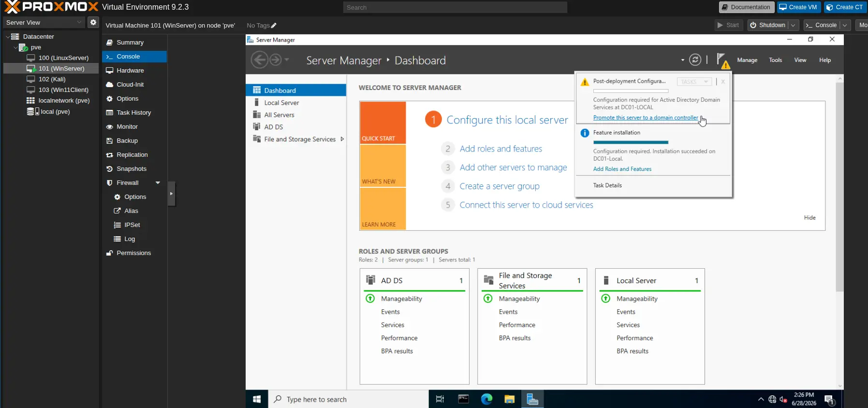Click the Edit tags pencil icon
Viewport: 868px width, 408px height.
[x=274, y=26]
